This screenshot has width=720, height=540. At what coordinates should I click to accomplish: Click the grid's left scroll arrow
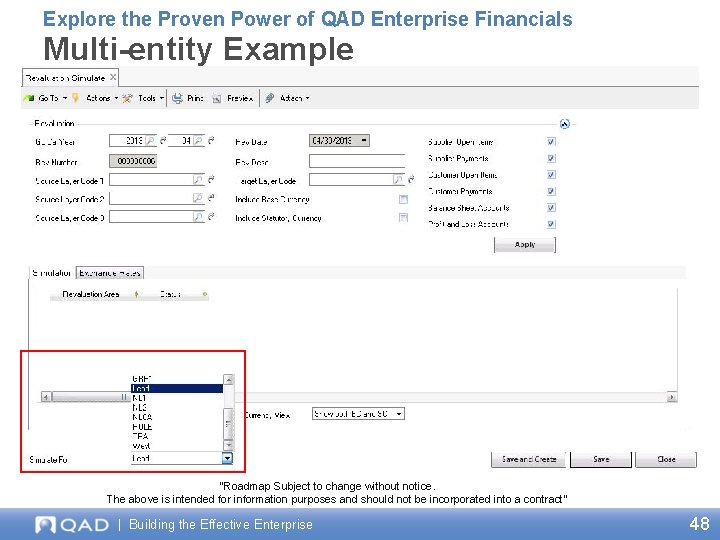(x=45, y=397)
